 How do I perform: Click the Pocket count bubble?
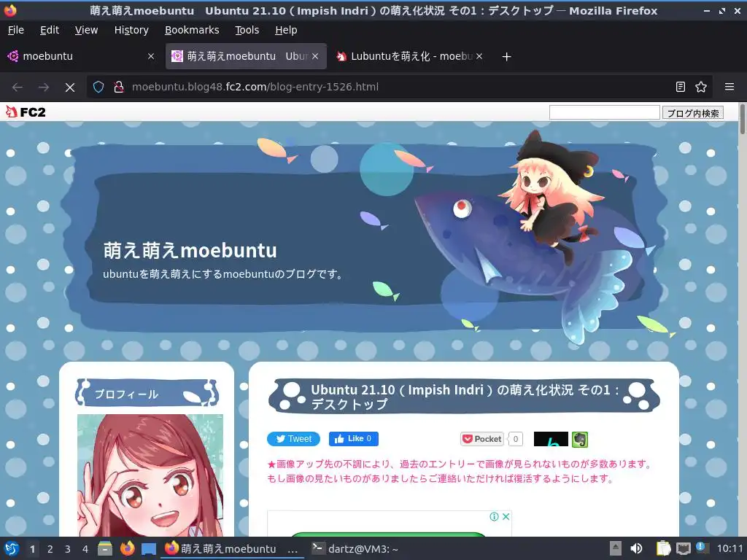516,439
